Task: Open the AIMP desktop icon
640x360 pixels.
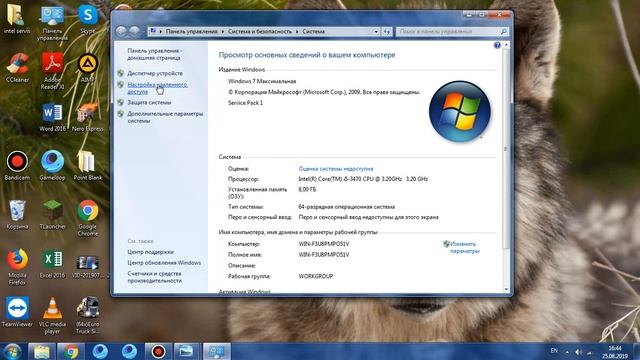Action: point(87,68)
